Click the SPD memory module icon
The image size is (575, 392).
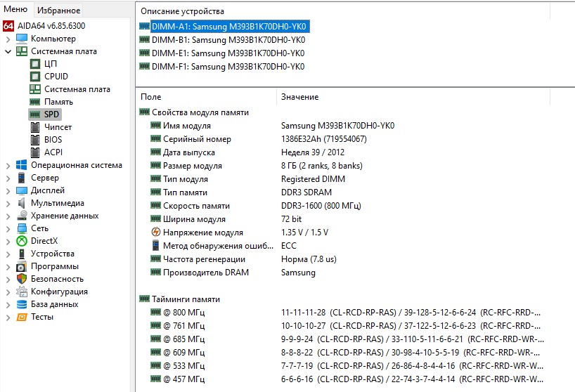(x=35, y=115)
